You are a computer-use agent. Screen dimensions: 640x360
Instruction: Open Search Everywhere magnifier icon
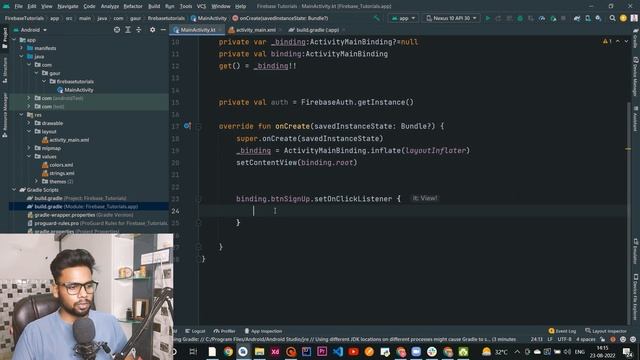[x=612, y=18]
